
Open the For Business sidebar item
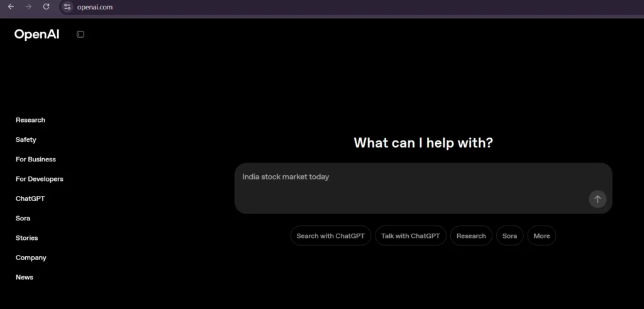36,160
